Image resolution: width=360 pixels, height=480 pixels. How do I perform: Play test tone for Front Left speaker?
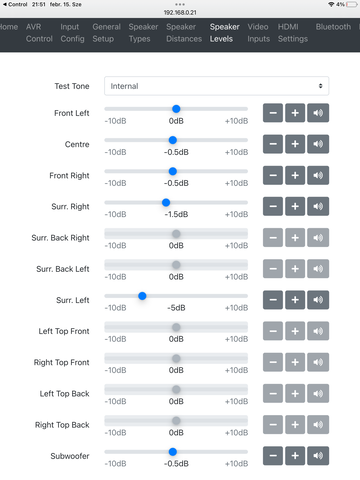318,113
